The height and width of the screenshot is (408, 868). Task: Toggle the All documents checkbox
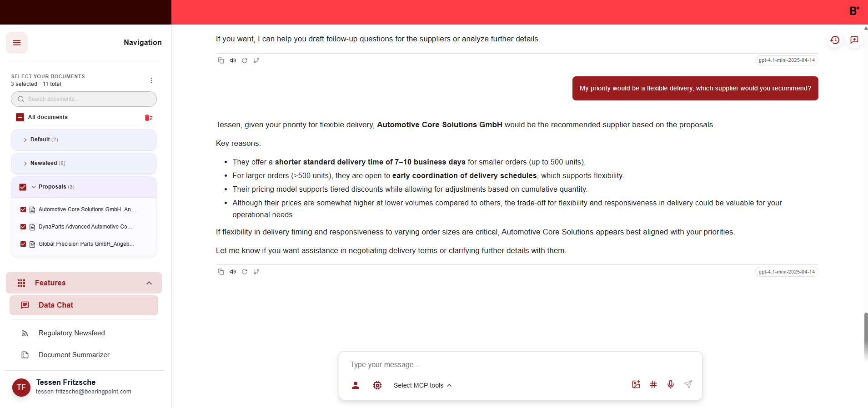tap(20, 117)
